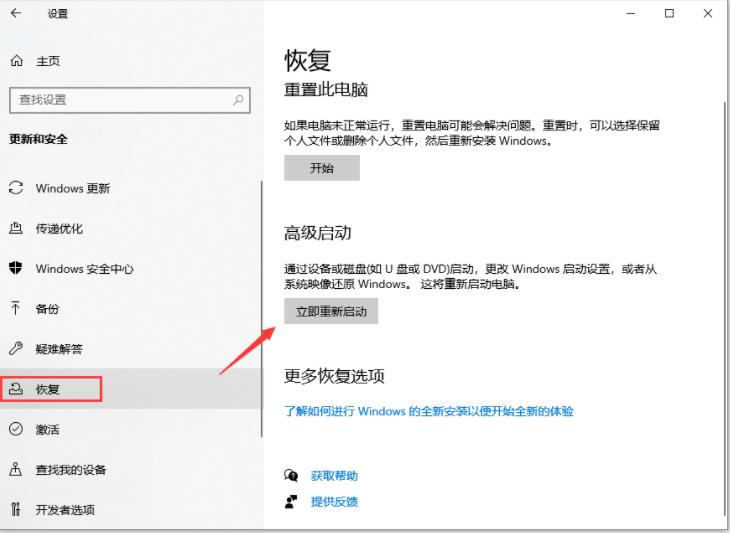Screen dimensions: 730x533
Task: Focus the 查找设置 search field
Action: 130,100
